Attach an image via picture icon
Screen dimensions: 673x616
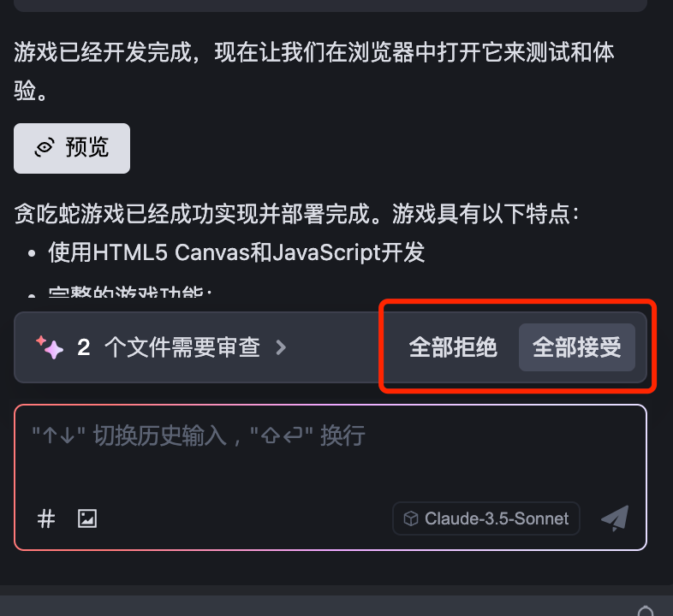coord(87,518)
